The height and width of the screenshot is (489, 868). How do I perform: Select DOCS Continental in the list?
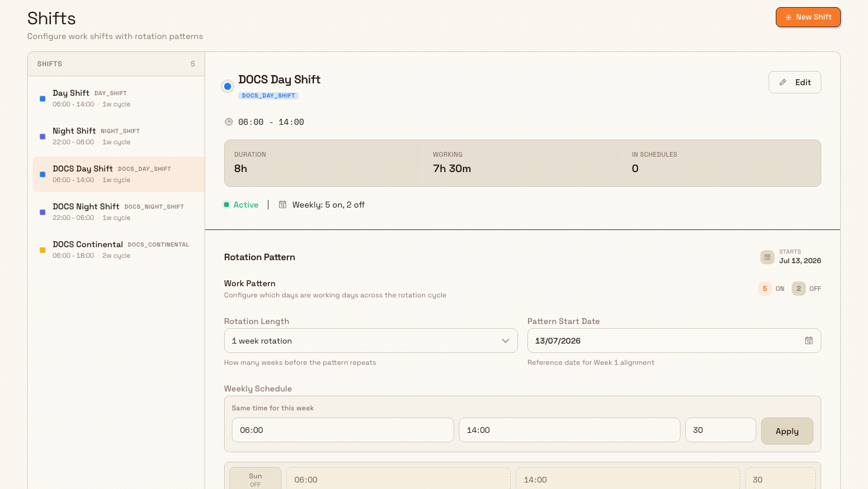tap(118, 250)
